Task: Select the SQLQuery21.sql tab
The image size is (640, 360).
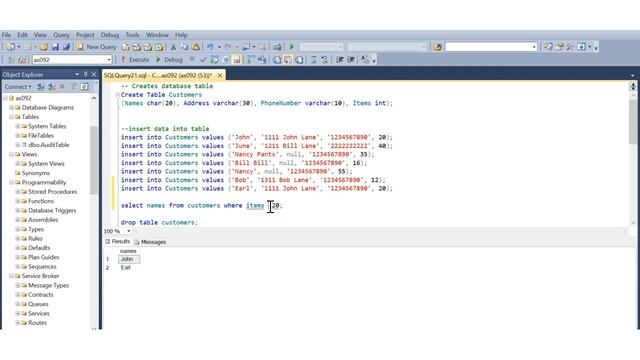Action: [158, 76]
